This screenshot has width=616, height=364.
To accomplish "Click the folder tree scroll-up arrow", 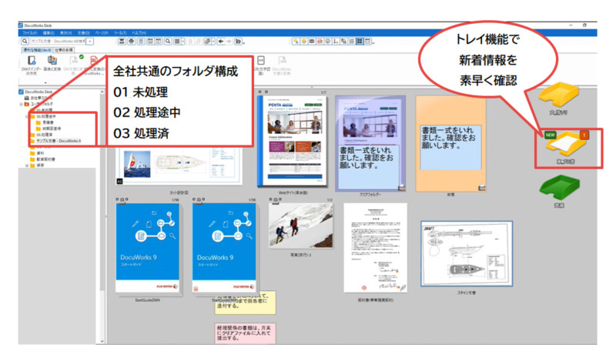I will pos(102,92).
